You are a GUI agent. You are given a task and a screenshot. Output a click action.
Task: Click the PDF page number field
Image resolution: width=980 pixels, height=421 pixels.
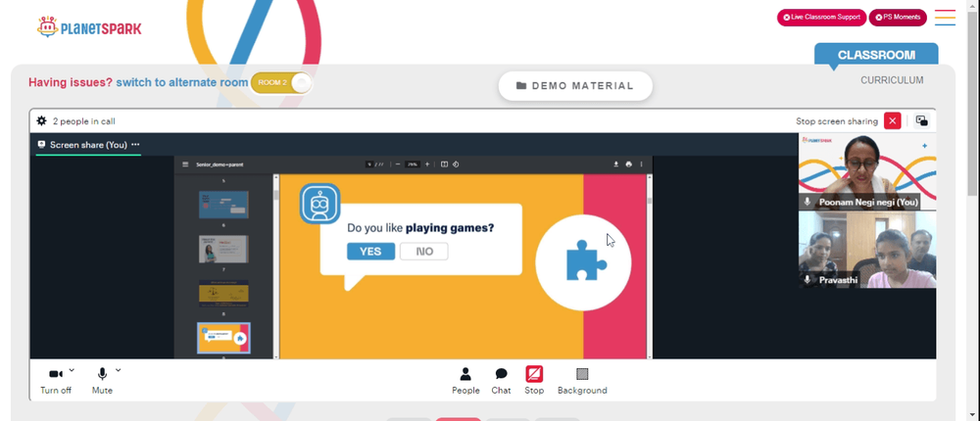point(370,164)
